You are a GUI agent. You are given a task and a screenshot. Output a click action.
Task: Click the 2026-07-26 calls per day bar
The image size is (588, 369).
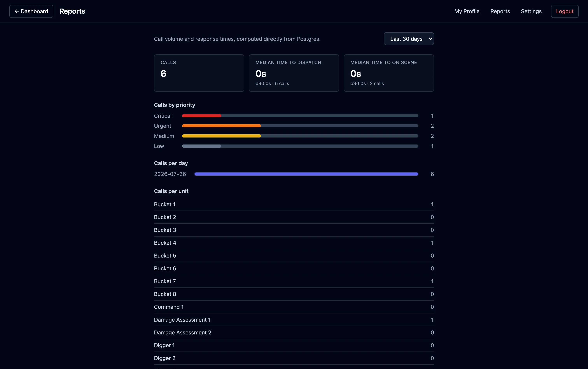[x=306, y=174]
